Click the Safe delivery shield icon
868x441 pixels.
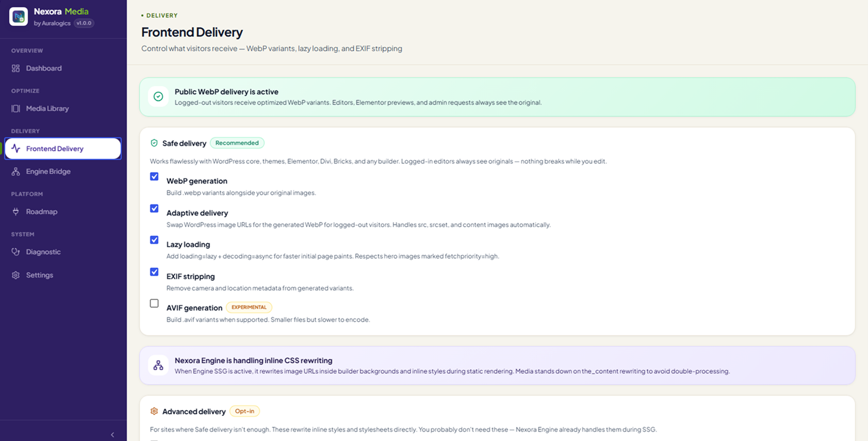coord(154,143)
